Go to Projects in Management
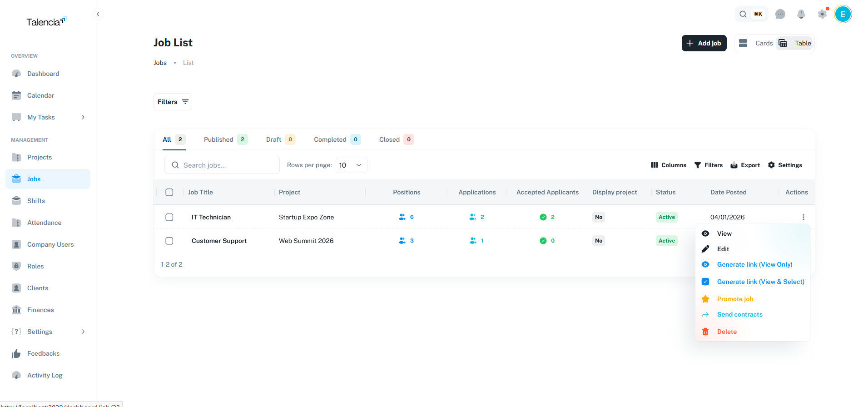This screenshot has width=868, height=407. [x=48, y=157]
